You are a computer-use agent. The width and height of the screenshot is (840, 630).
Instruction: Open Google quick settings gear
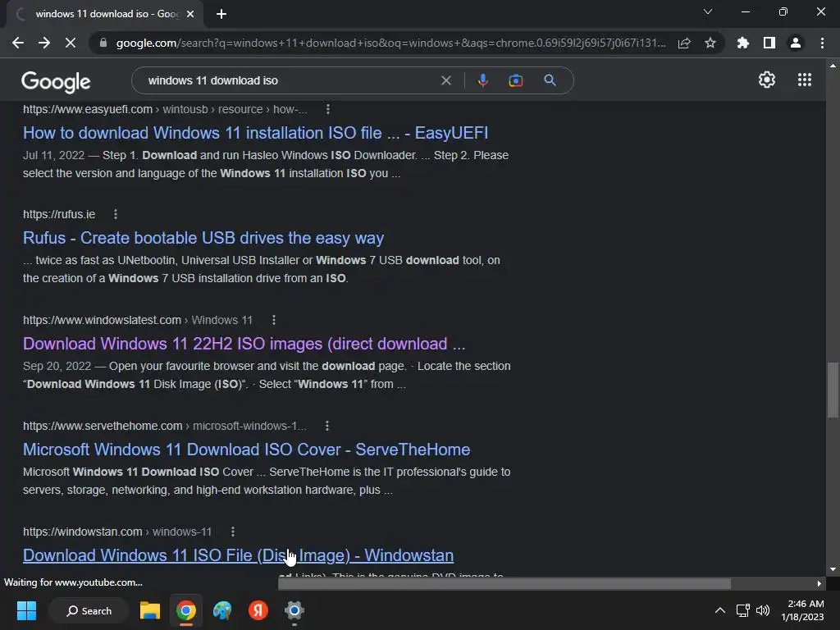tap(767, 80)
